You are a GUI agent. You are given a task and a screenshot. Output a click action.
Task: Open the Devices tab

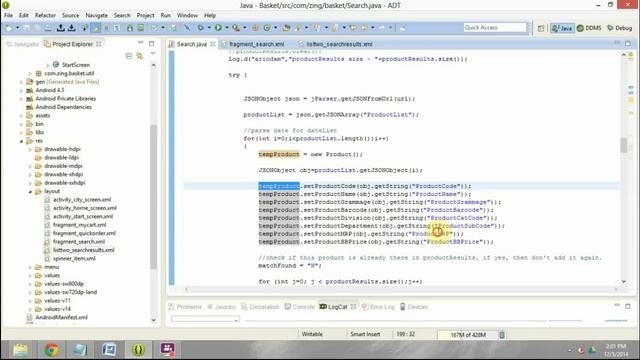click(x=413, y=307)
